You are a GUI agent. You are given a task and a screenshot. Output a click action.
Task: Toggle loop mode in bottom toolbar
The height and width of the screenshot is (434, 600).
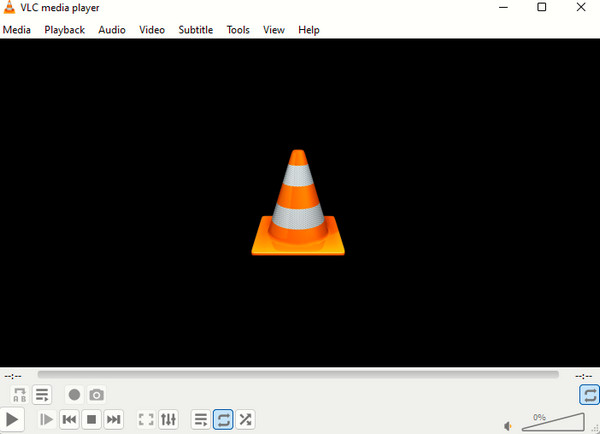pyautogui.click(x=223, y=419)
